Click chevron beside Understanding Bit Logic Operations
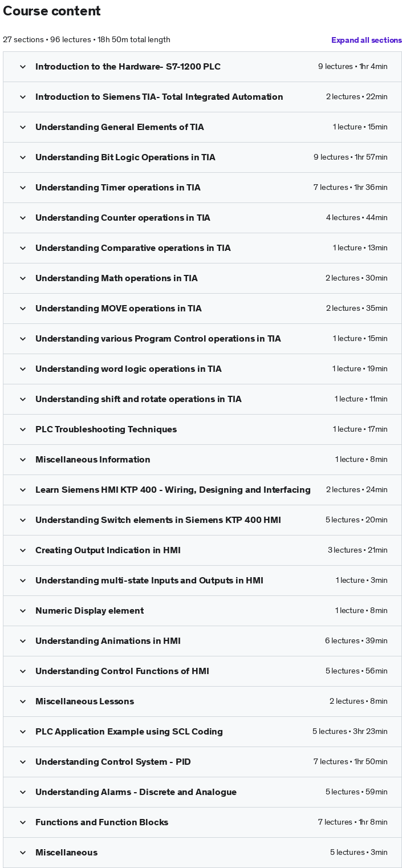This screenshot has height=868, width=402. pos(23,157)
